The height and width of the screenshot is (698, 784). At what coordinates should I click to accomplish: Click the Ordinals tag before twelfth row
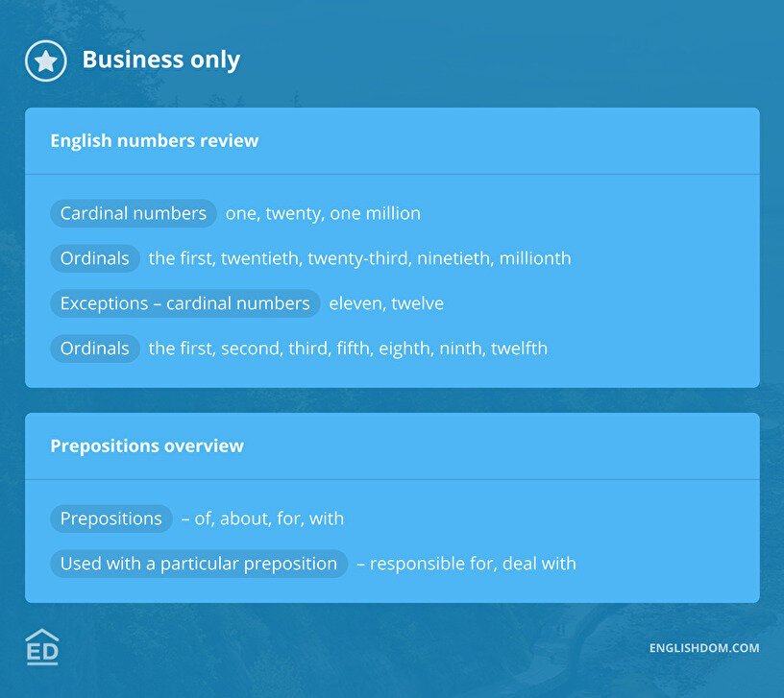pos(95,349)
